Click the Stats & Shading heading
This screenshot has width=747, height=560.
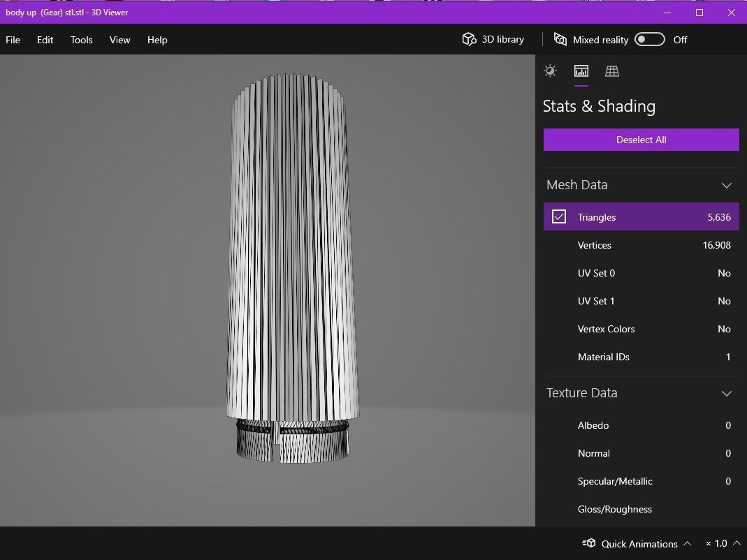599,106
